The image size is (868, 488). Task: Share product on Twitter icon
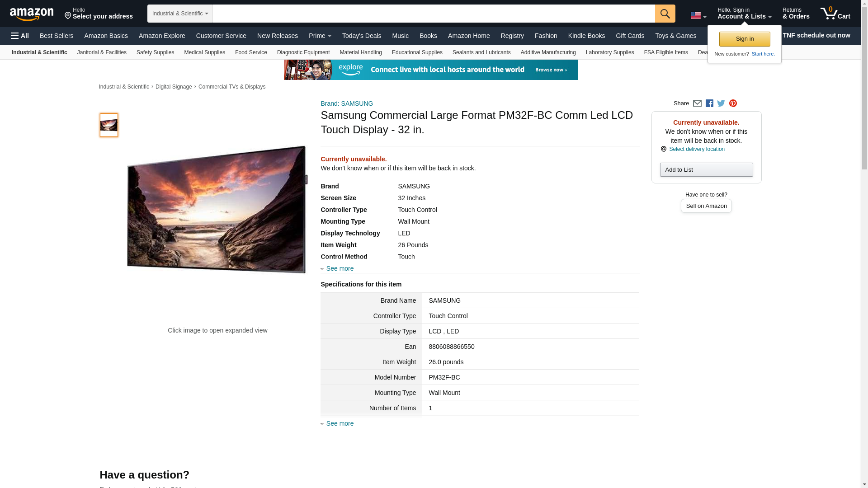click(721, 103)
